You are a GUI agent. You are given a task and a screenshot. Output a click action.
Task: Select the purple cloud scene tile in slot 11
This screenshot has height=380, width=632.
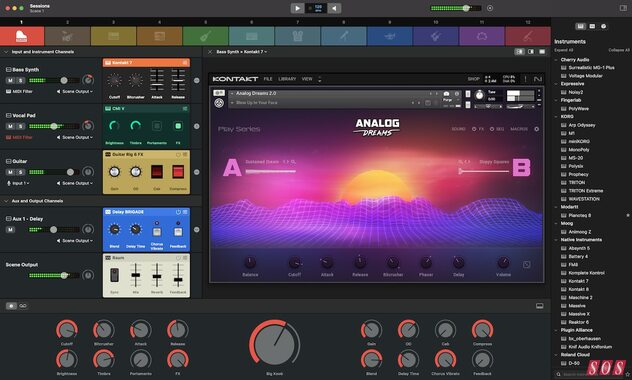pos(482,36)
